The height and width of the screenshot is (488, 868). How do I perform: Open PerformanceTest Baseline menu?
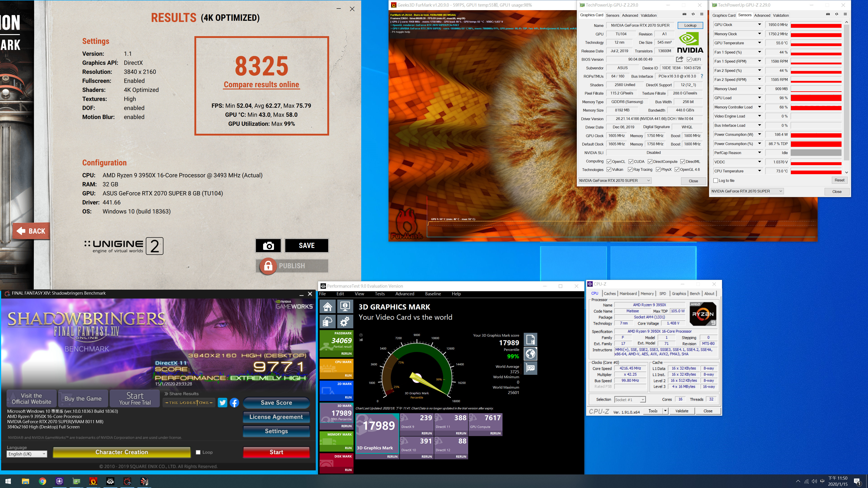click(x=433, y=294)
